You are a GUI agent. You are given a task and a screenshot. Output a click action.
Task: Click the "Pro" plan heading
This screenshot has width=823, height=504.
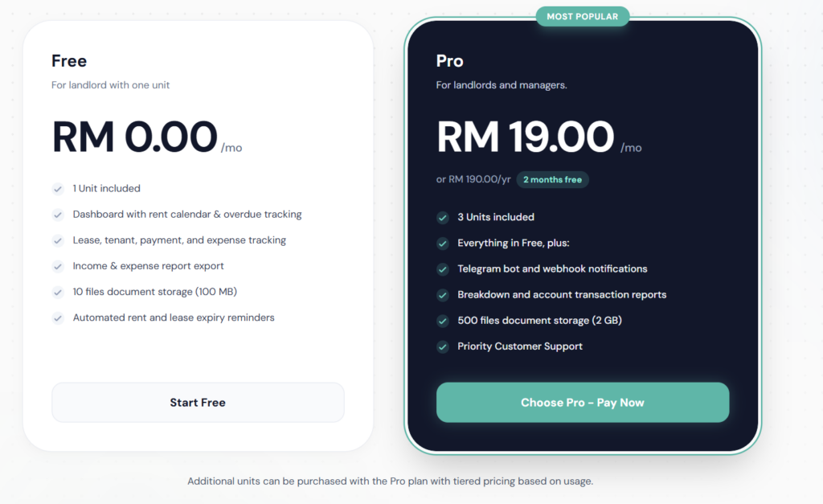(x=449, y=60)
